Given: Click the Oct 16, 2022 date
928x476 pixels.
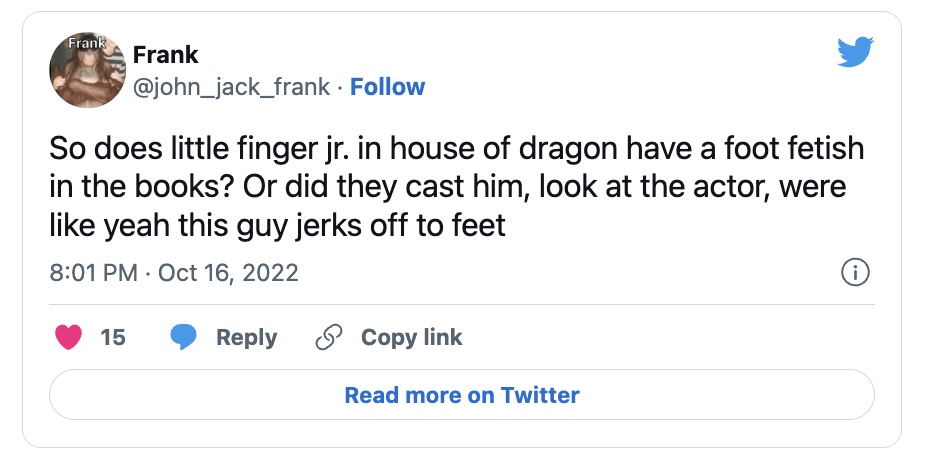Looking at the screenshot, I should click(228, 272).
